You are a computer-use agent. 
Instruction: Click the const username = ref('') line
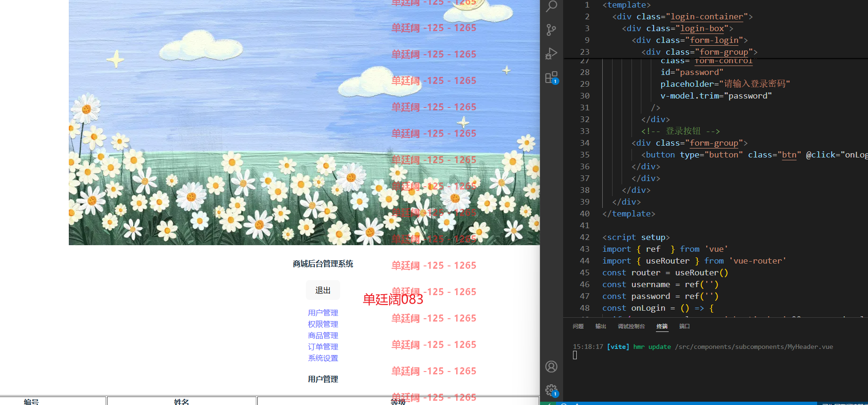click(x=661, y=284)
